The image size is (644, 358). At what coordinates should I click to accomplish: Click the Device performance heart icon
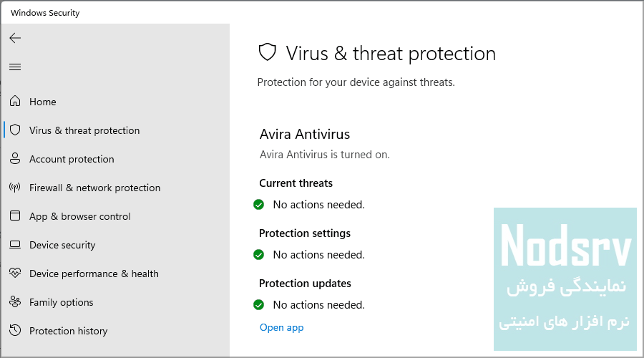point(15,273)
